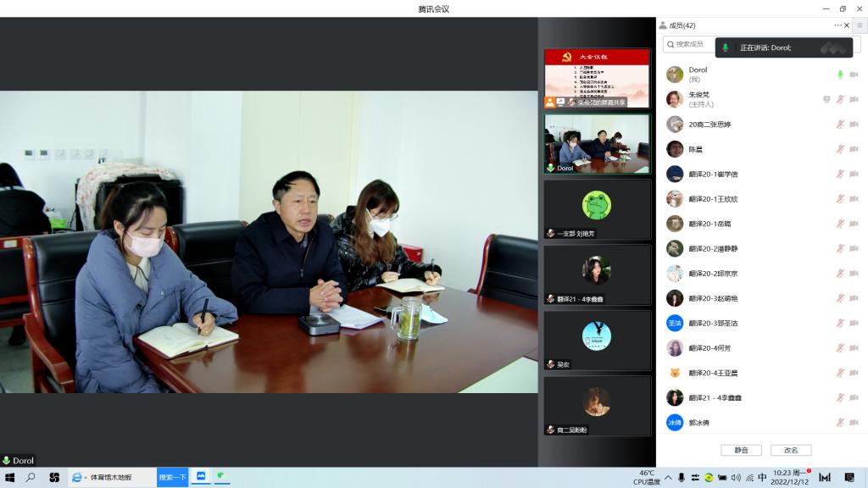Toggle Dorol's green microphone icon
This screenshot has height=488, width=868.
[x=840, y=75]
